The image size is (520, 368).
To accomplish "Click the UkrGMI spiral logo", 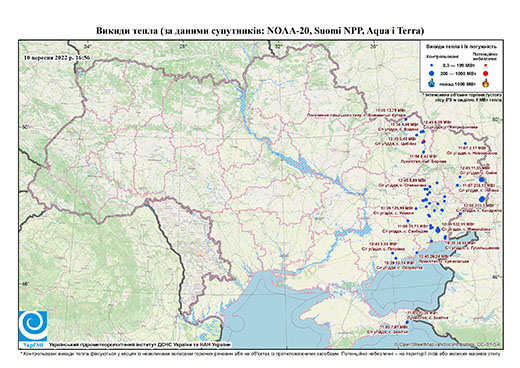I will (33, 326).
